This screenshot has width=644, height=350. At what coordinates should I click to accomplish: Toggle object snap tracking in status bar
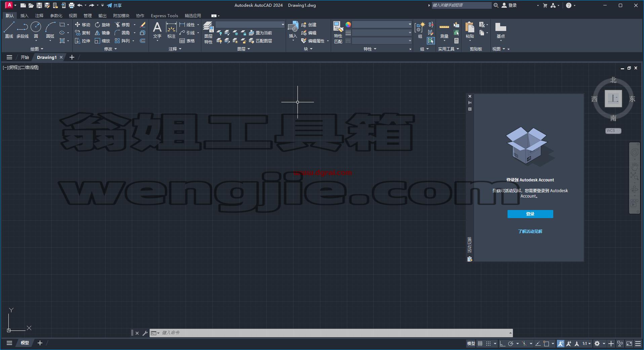[538, 344]
